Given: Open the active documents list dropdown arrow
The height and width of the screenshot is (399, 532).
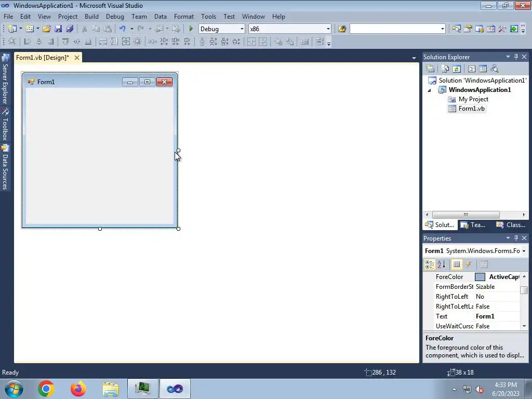Looking at the screenshot, I should click(414, 58).
